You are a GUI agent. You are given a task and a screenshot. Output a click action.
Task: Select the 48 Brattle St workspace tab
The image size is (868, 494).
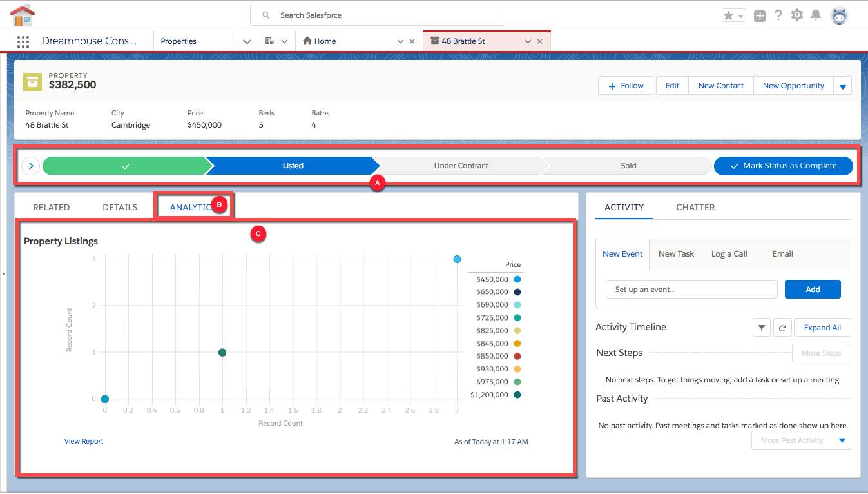pyautogui.click(x=463, y=41)
